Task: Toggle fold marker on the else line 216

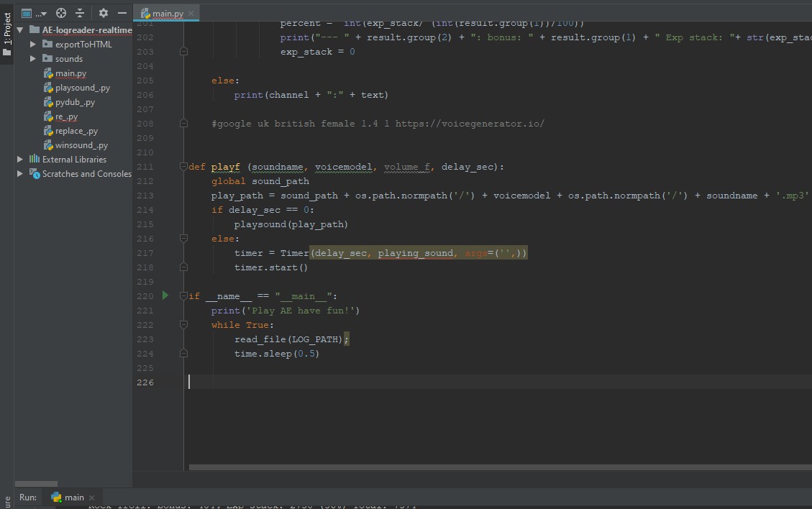Action: tap(184, 239)
